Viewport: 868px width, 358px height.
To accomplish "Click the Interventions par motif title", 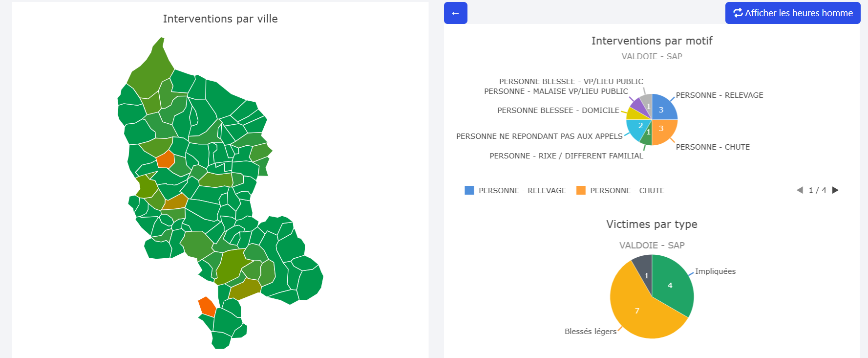I will pyautogui.click(x=652, y=41).
